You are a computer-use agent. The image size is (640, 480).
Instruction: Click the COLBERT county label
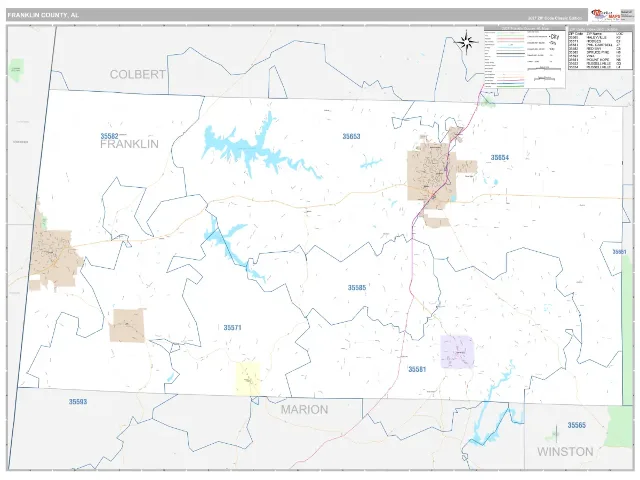click(x=138, y=74)
